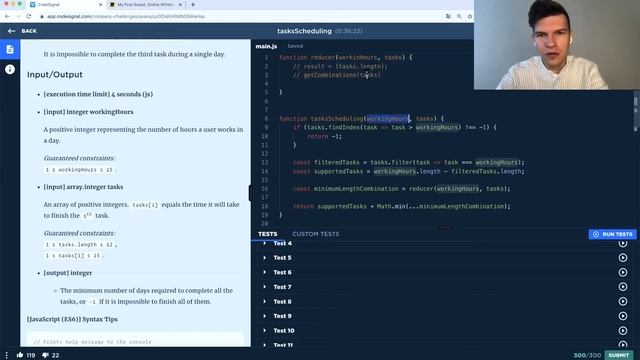Image resolution: width=640 pixels, height=360 pixels.
Task: Click the editor and tests panel divider handle
Action: [x=445, y=227]
